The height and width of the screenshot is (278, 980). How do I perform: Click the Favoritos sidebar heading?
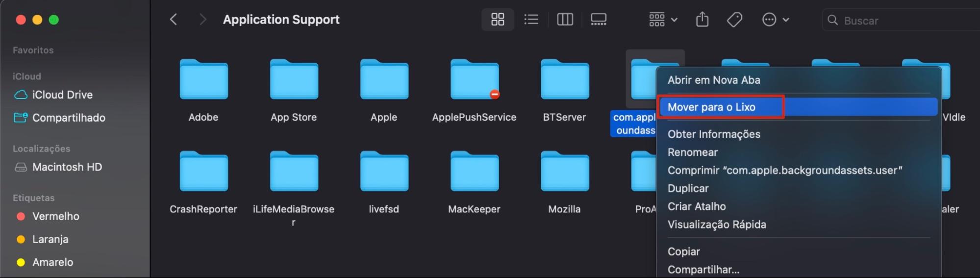click(33, 50)
